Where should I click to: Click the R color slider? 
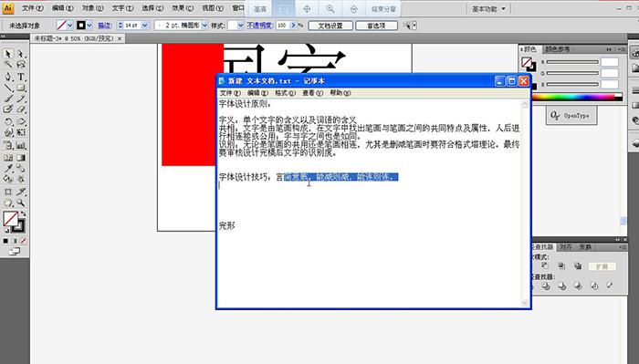tap(572, 62)
